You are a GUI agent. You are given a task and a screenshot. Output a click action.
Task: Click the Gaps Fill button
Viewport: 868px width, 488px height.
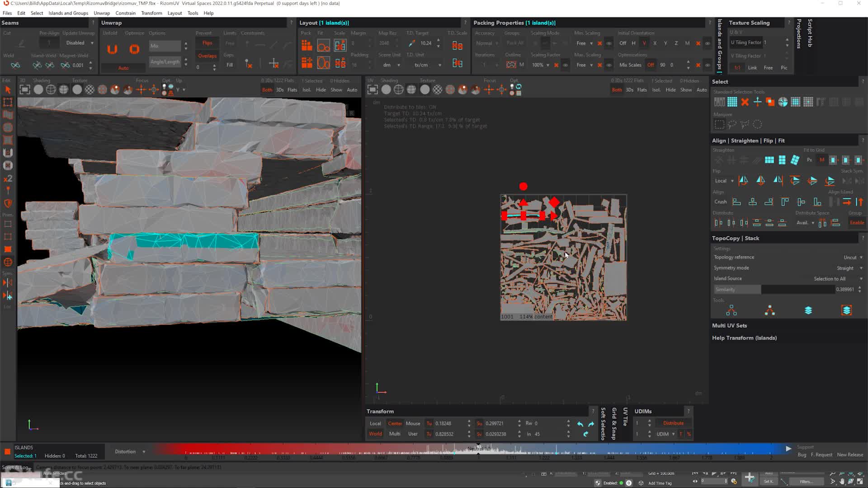(230, 65)
